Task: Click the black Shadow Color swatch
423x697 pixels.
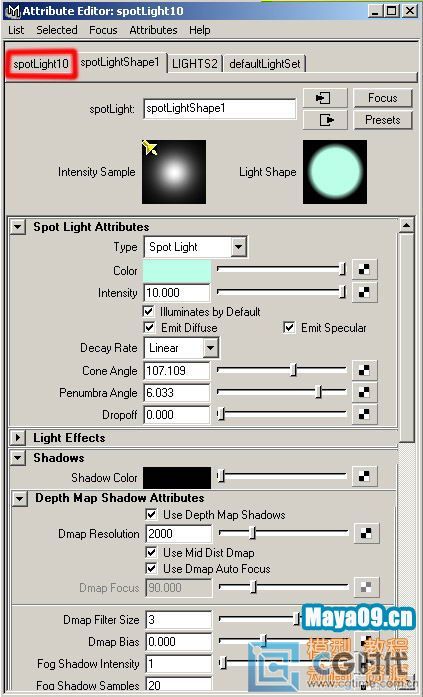Action: [177, 477]
